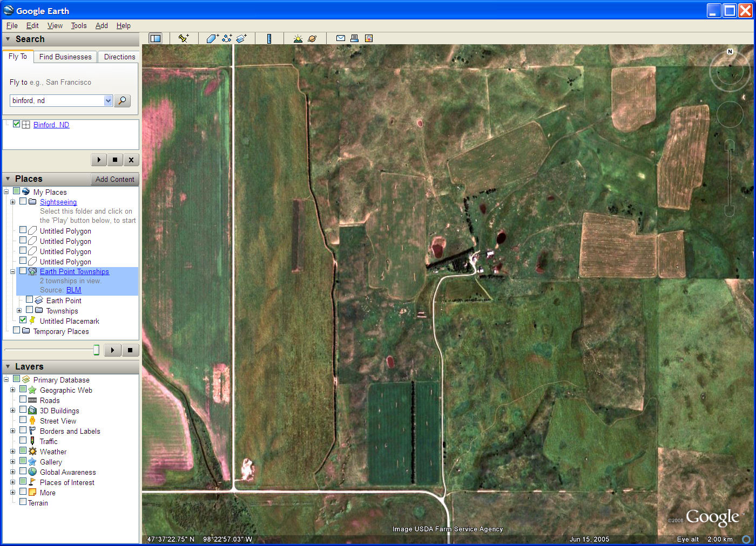The image size is (756, 546).
Task: Enable the Earth Point Townships checkbox
Action: click(23, 271)
